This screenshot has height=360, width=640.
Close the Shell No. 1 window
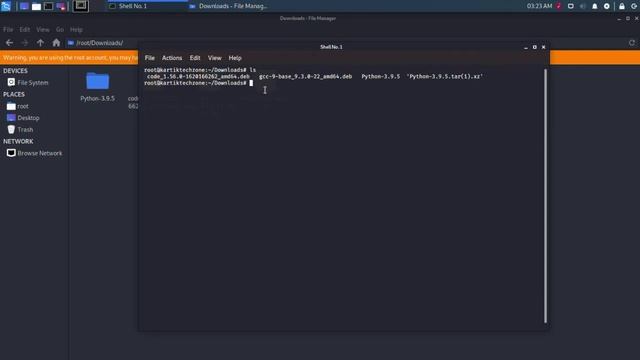point(543,47)
